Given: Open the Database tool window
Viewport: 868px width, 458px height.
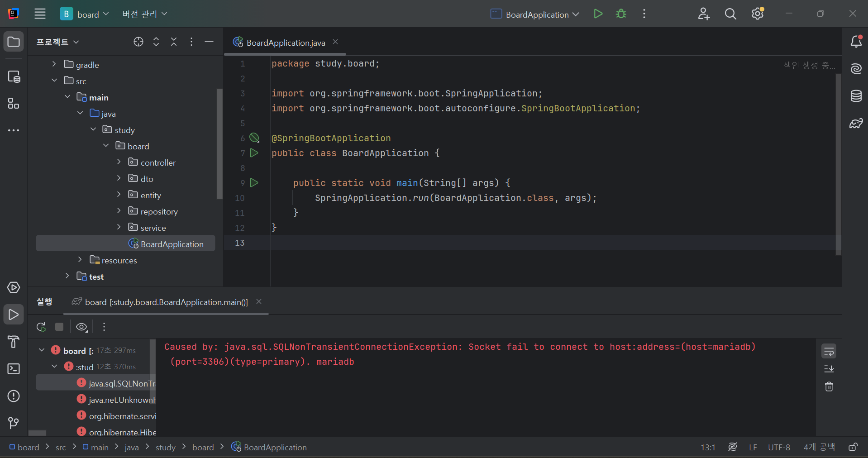Looking at the screenshot, I should 856,96.
